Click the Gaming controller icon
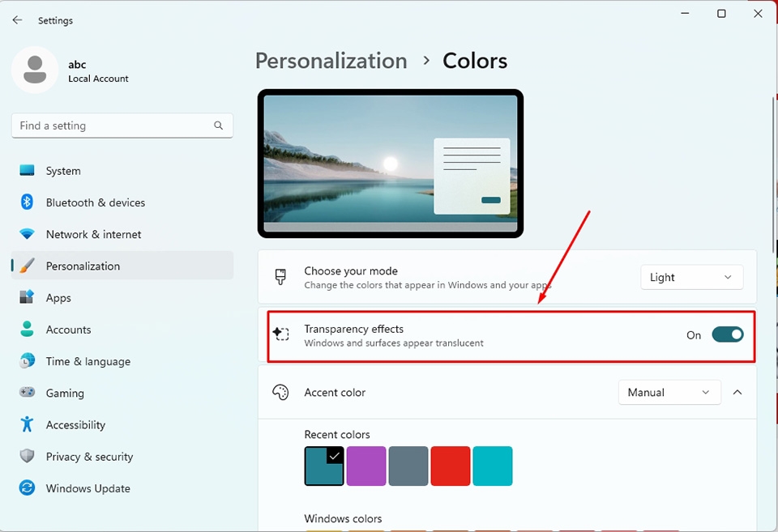The height and width of the screenshot is (532, 778). [x=27, y=392]
